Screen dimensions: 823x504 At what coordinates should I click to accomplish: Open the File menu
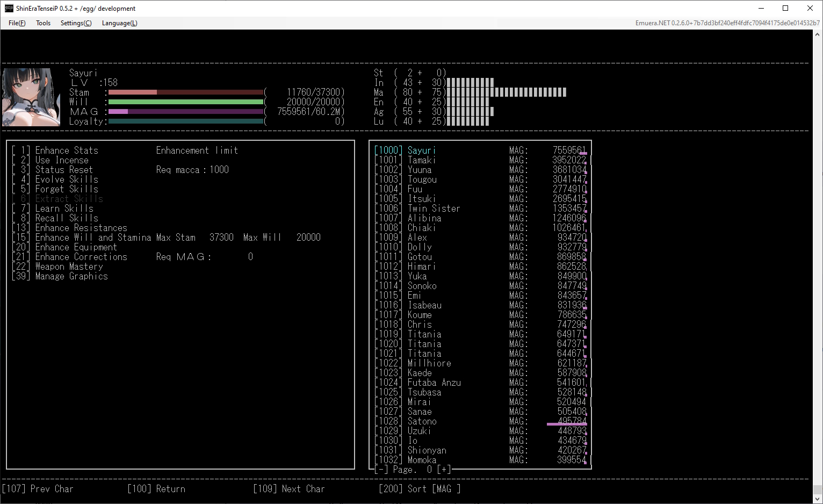click(x=17, y=23)
